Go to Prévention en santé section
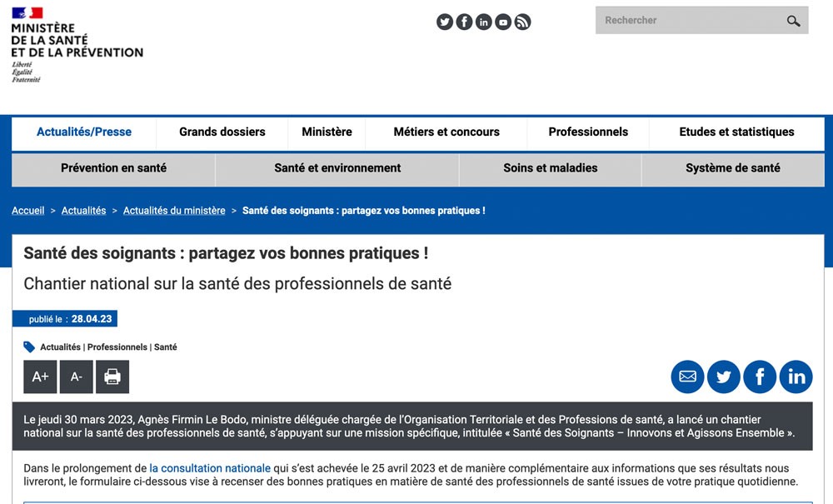The image size is (833, 504). [x=113, y=168]
